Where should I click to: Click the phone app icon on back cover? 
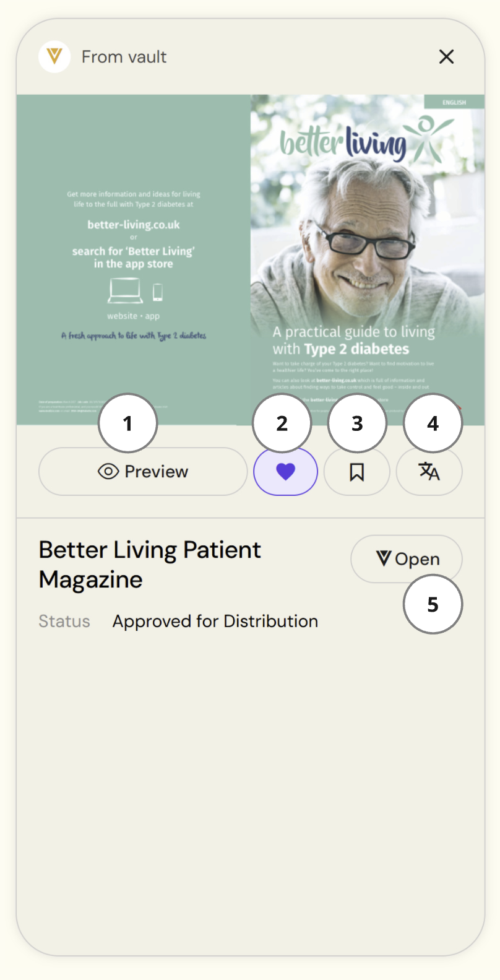point(158,292)
